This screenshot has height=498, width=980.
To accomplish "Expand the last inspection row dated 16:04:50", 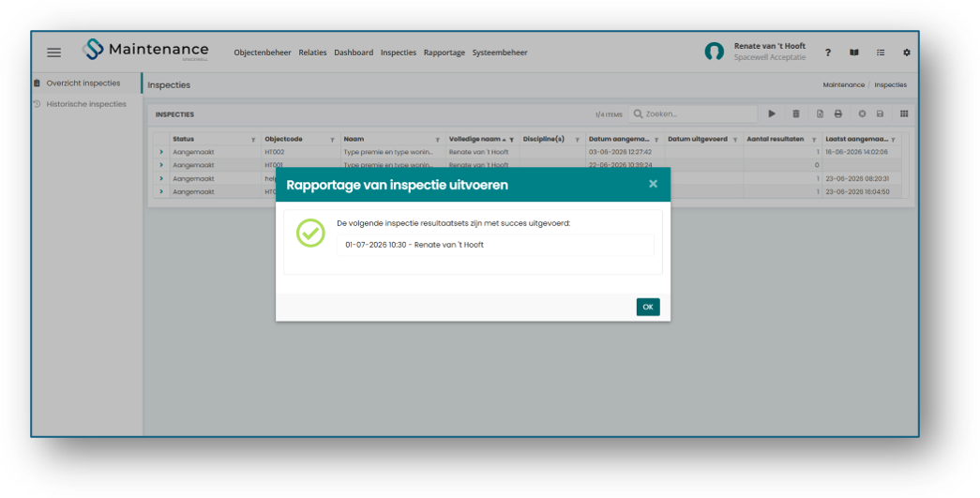I will (161, 192).
